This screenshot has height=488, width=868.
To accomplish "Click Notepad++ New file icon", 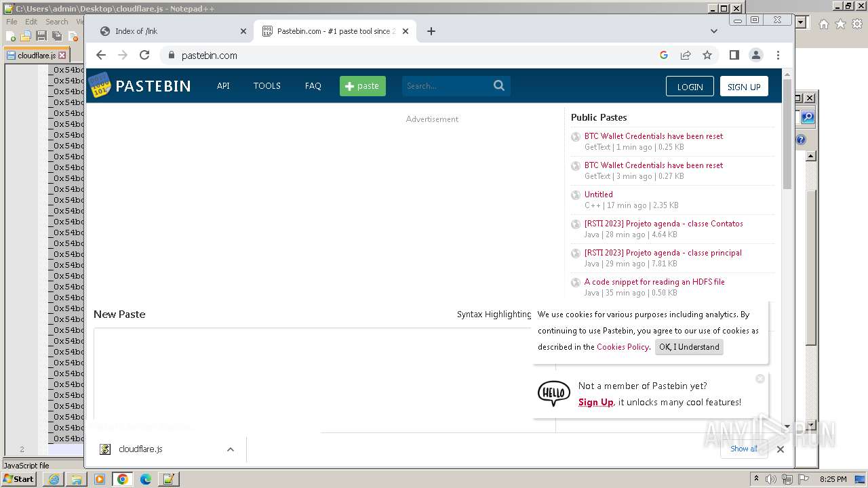I will tap(12, 36).
